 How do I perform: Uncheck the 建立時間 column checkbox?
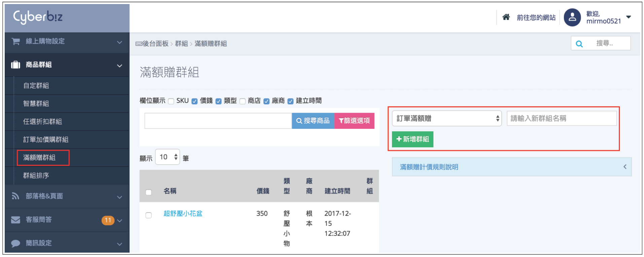click(290, 101)
